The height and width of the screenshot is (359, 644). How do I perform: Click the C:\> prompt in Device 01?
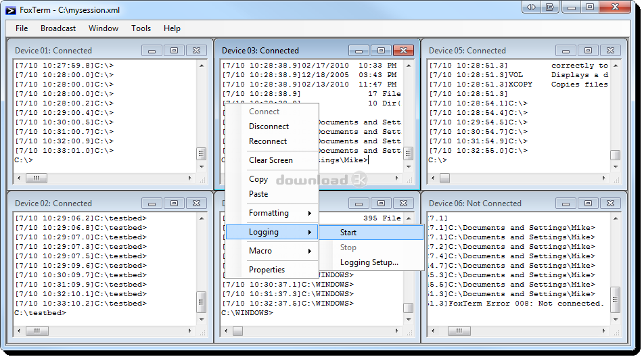point(24,160)
